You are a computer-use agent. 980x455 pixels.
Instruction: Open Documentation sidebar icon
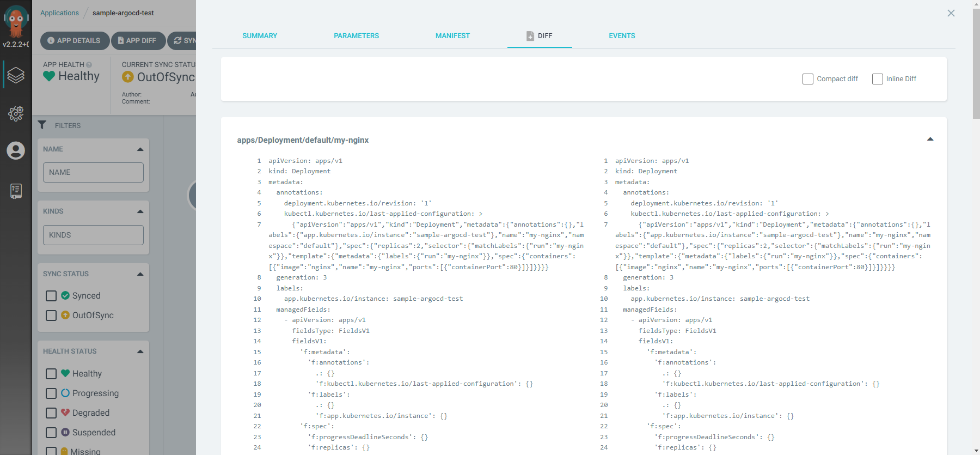(16, 191)
